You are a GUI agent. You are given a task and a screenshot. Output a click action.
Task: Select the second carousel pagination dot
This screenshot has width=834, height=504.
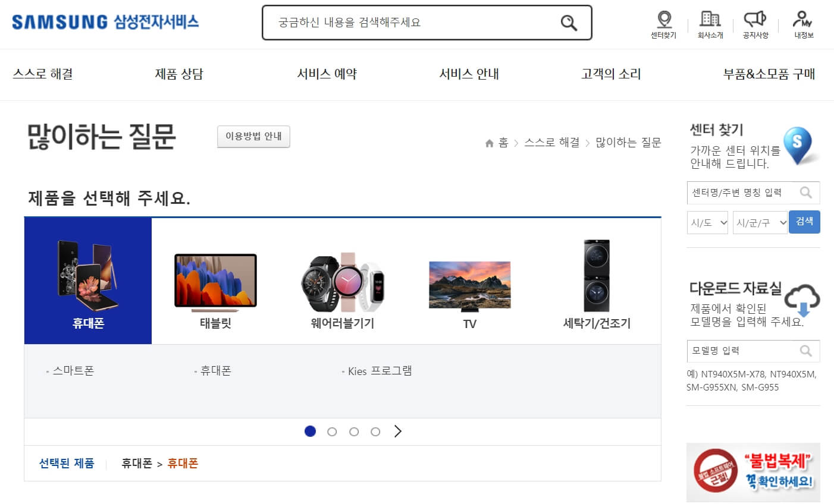coord(332,431)
